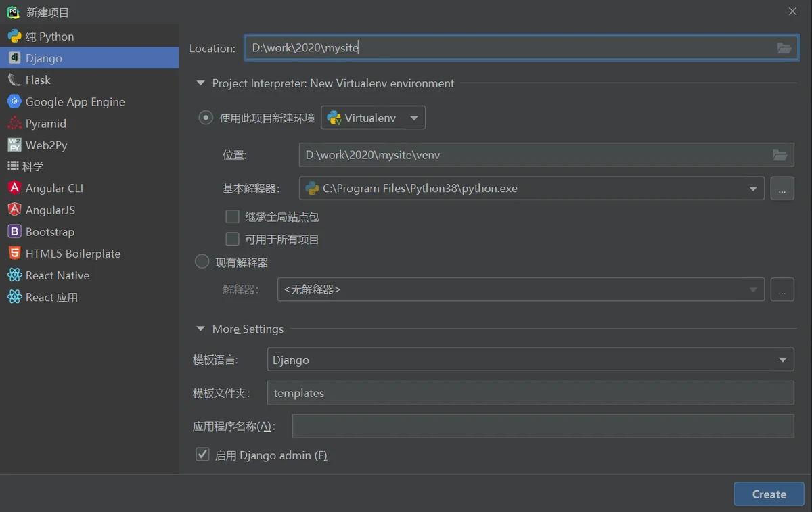Select 现有解释器 radio button

pyautogui.click(x=202, y=262)
